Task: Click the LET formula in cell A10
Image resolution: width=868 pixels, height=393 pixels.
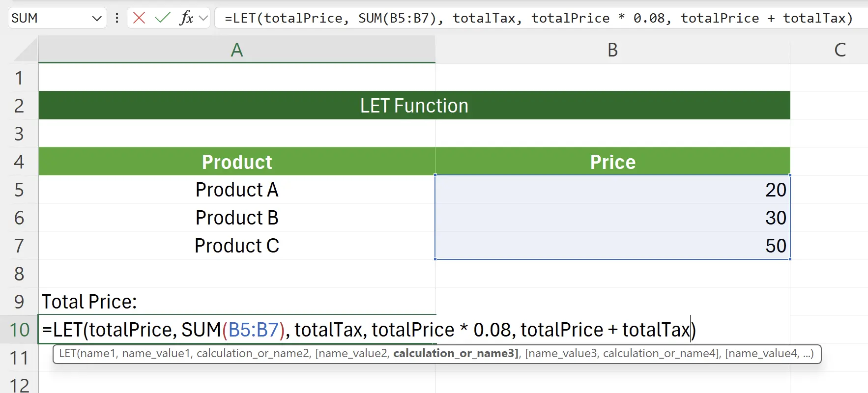Action: coord(369,330)
